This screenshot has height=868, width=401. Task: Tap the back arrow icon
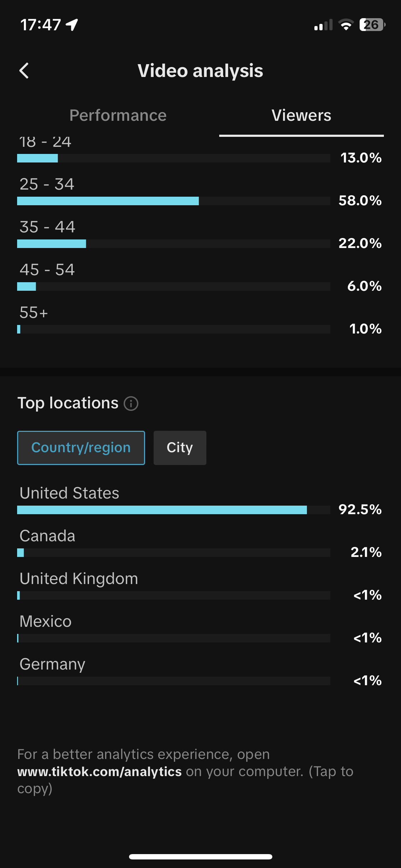pos(24,71)
